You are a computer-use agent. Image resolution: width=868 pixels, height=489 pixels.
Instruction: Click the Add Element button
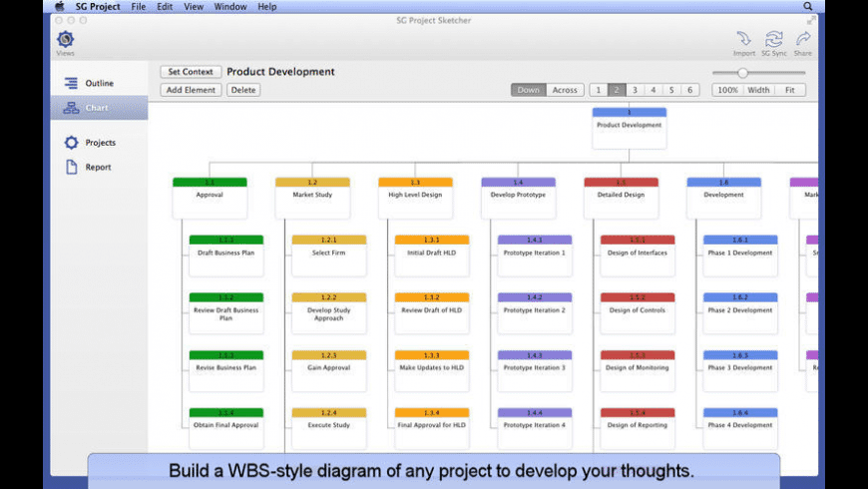coord(191,90)
